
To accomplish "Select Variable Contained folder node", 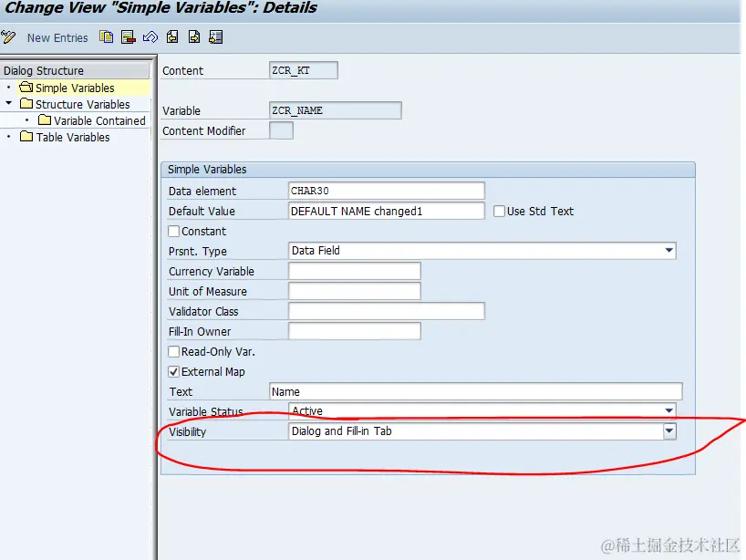I will coord(99,121).
